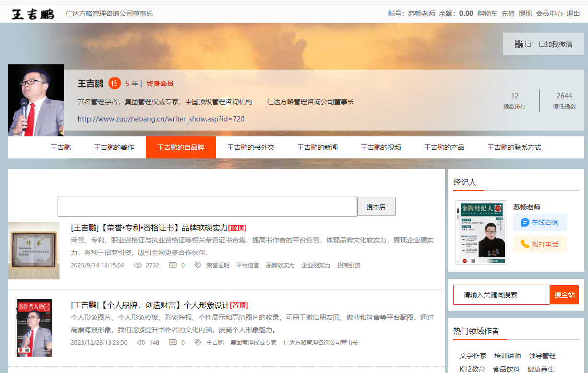This screenshot has height=373, width=588.
Task: Click the 拨打电话 call button
Action: coord(540,244)
